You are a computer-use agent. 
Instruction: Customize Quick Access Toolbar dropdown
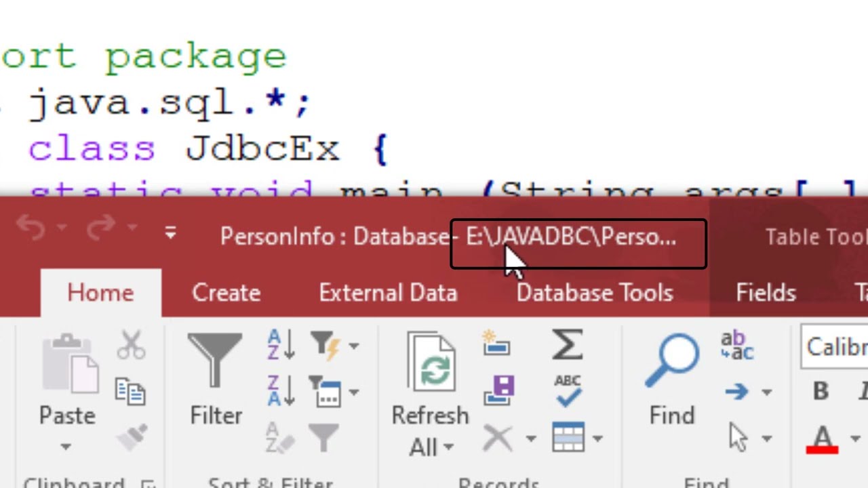(170, 234)
